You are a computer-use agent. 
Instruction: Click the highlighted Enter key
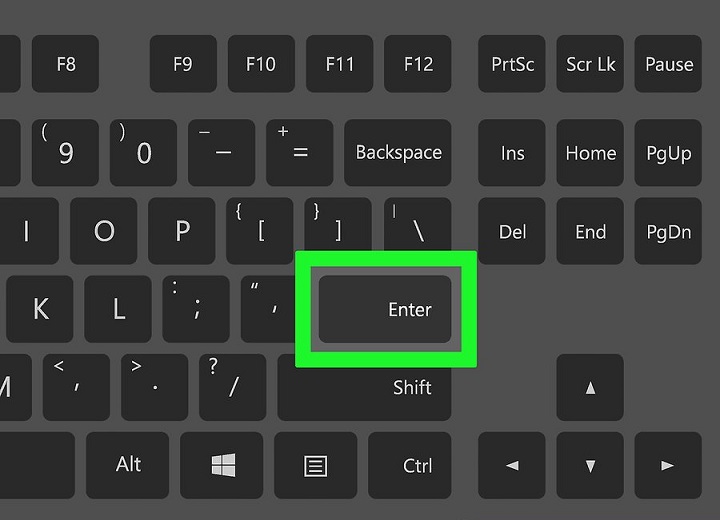tap(385, 309)
